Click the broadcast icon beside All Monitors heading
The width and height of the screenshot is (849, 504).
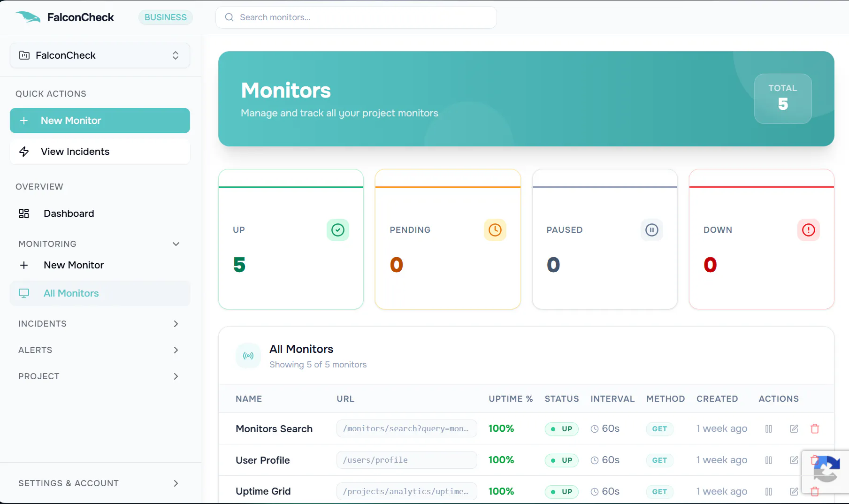[248, 356]
